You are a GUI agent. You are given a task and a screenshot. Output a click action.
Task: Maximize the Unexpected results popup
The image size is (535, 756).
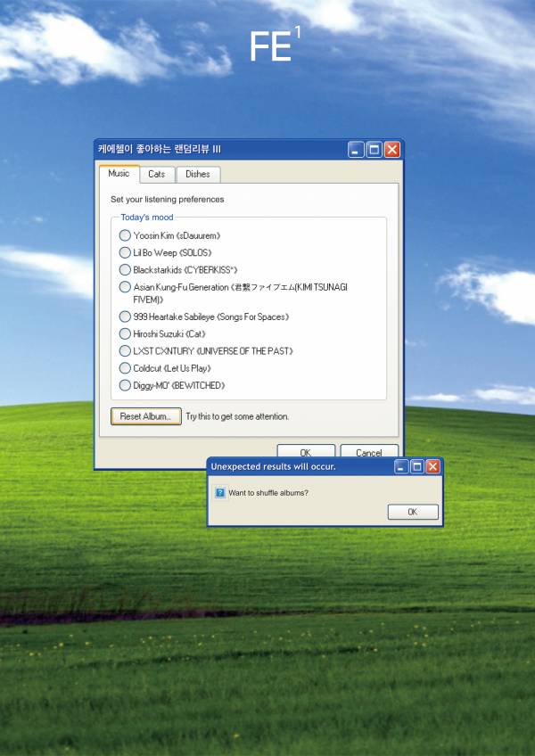point(417,467)
